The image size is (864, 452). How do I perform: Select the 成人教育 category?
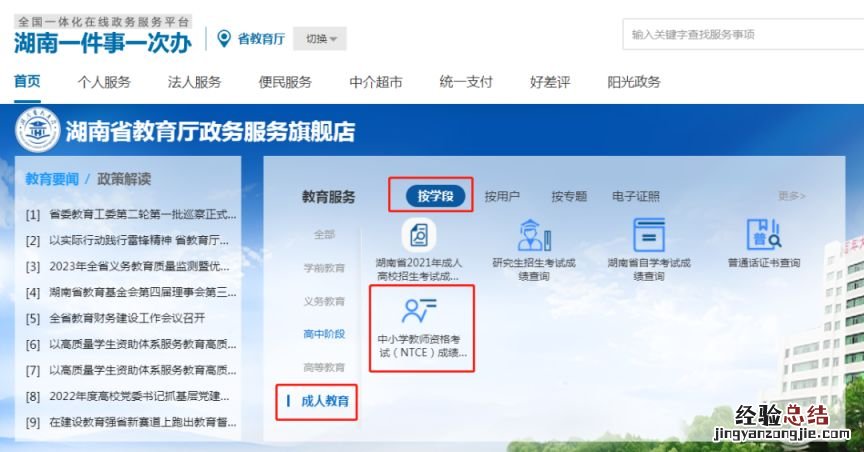coord(325,401)
